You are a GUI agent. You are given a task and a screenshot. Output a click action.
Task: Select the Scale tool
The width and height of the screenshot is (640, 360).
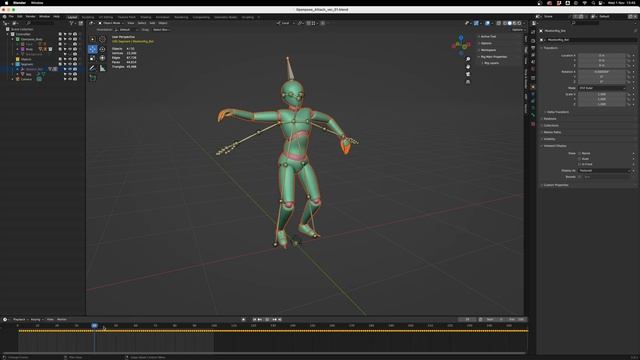93,58
